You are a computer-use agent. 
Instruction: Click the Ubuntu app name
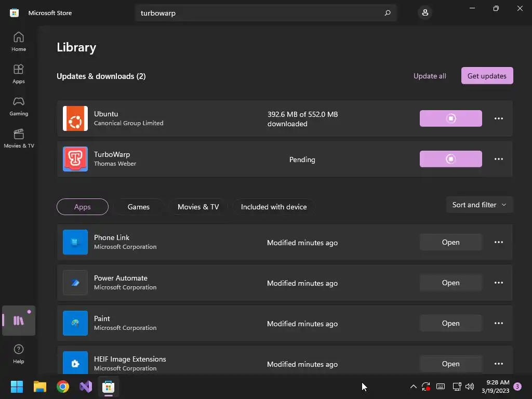click(x=106, y=114)
